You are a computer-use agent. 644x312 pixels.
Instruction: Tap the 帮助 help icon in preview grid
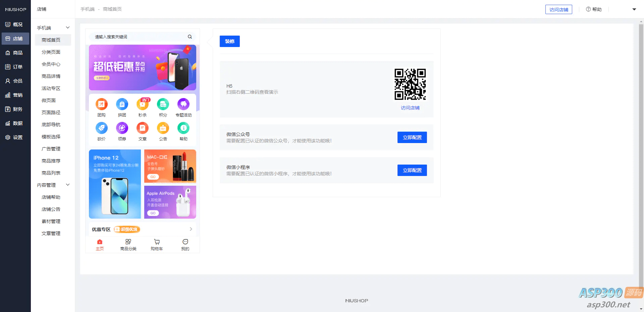183,128
